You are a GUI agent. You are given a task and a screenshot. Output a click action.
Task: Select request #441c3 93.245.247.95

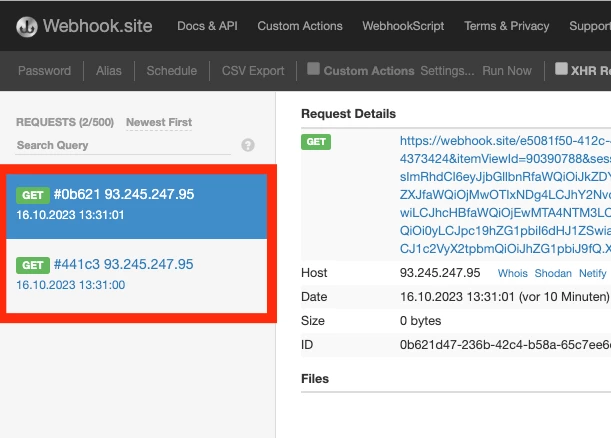(136, 276)
